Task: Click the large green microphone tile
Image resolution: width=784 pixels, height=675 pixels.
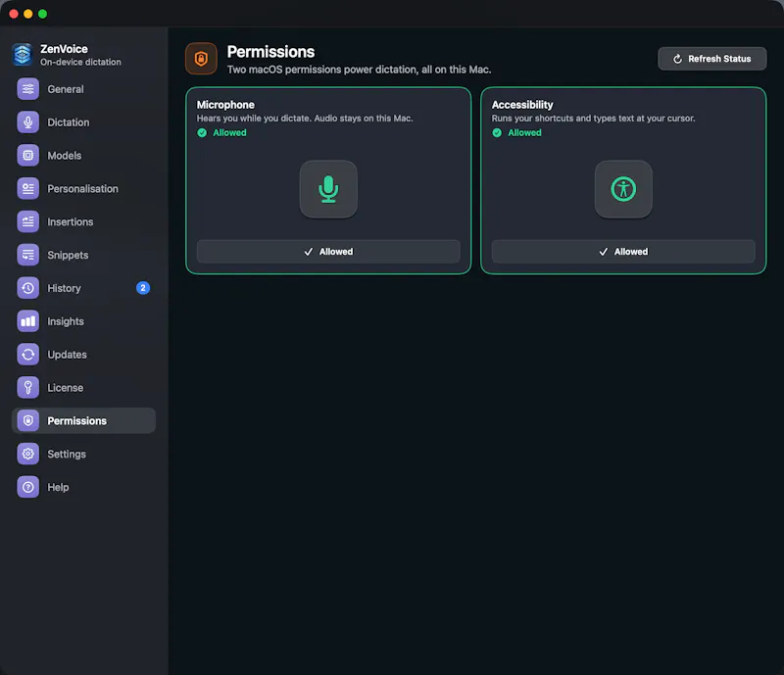Action: [x=328, y=189]
